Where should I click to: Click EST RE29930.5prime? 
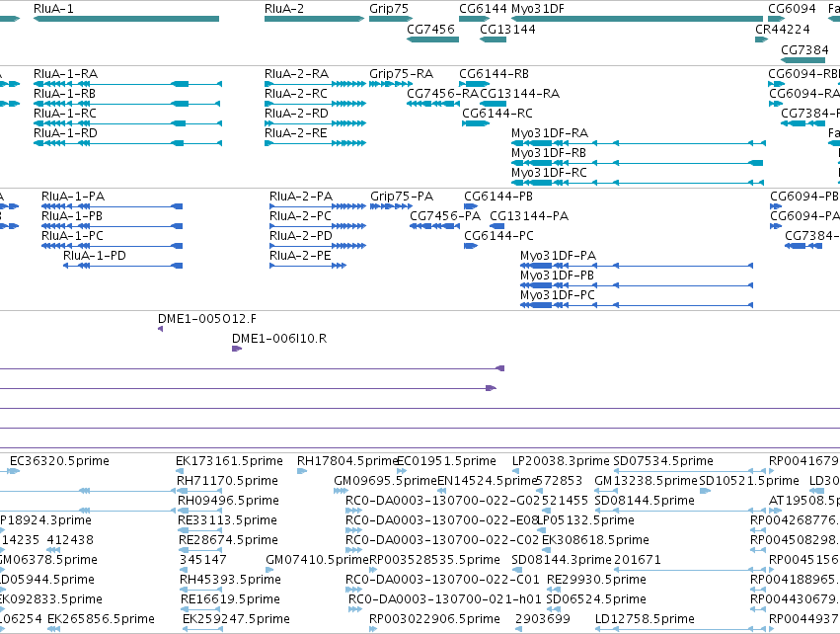(x=554, y=590)
